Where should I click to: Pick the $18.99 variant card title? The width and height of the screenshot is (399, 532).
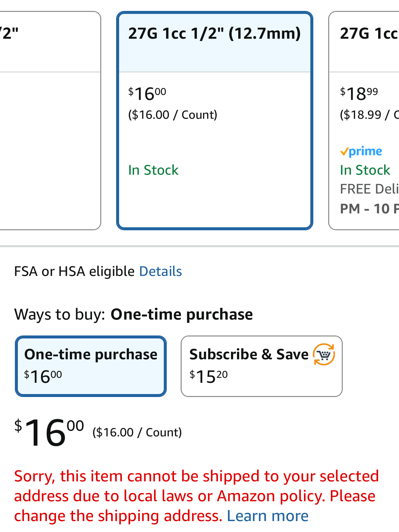pyautogui.click(x=369, y=34)
